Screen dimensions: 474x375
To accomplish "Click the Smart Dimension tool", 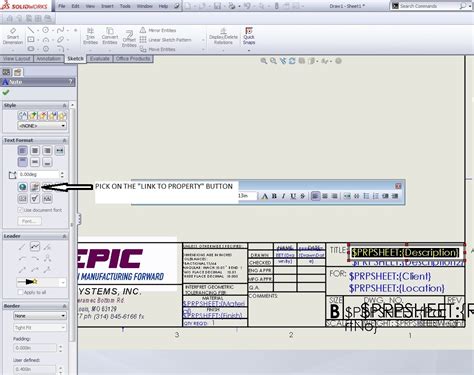I will coord(13,36).
